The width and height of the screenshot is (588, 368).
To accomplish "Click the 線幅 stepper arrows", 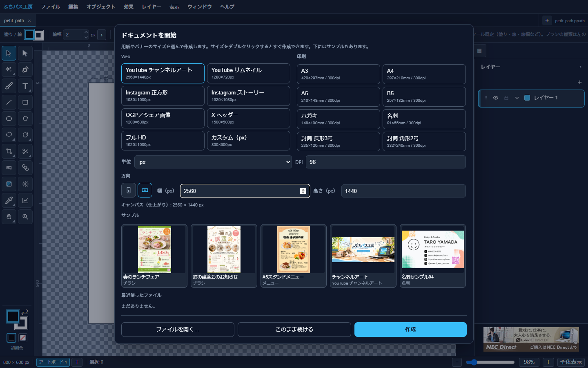I will (x=86, y=35).
